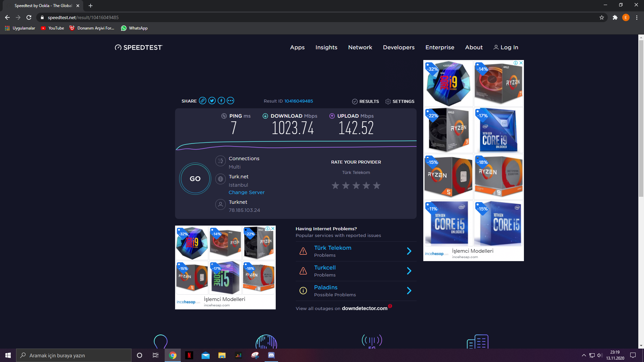The height and width of the screenshot is (362, 644).
Task: Rate provider with first star
Action: tap(335, 185)
